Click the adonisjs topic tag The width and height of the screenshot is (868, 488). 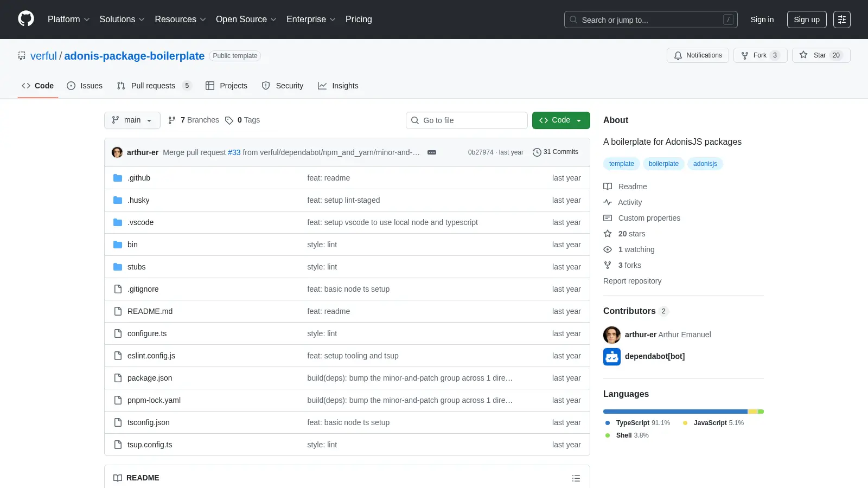tap(705, 164)
